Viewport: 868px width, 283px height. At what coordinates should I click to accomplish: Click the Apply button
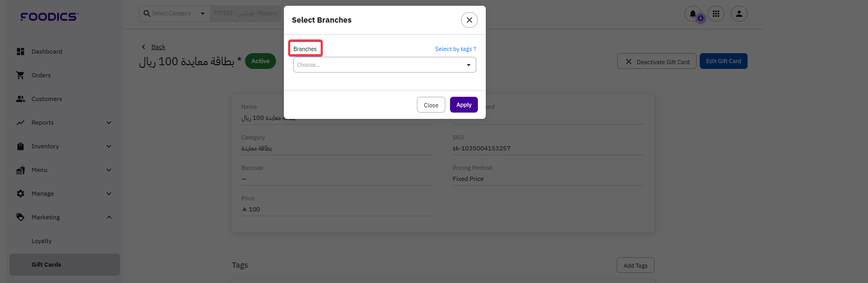463,105
